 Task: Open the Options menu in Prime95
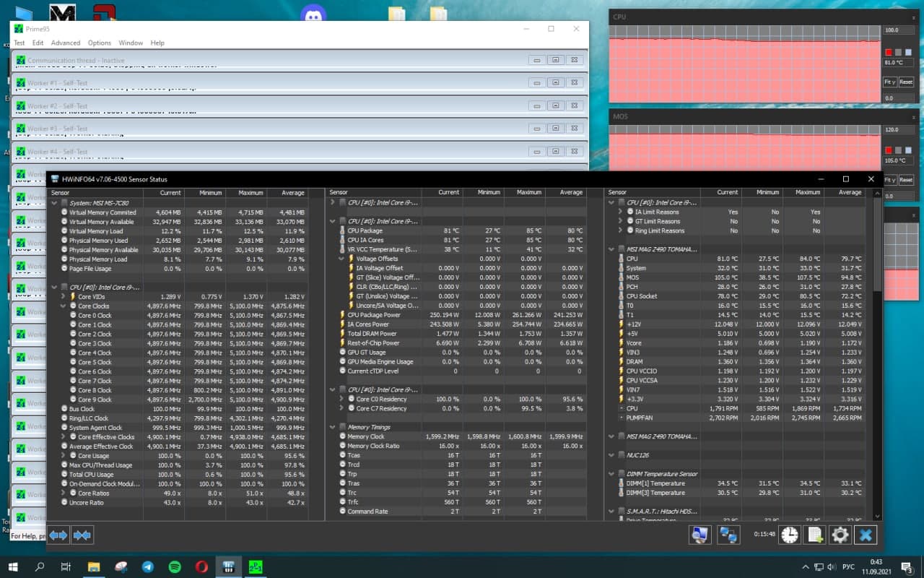click(x=100, y=43)
